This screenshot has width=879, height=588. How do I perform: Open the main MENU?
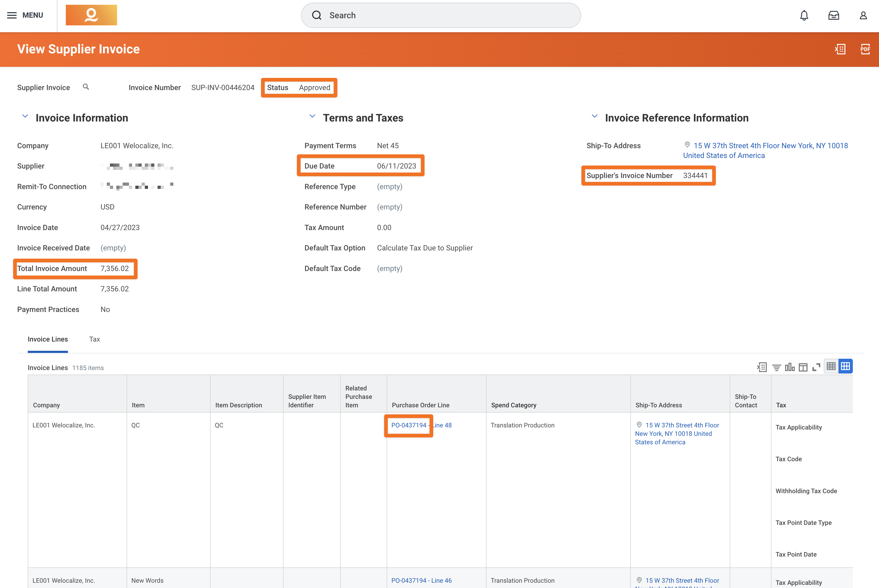(x=25, y=15)
